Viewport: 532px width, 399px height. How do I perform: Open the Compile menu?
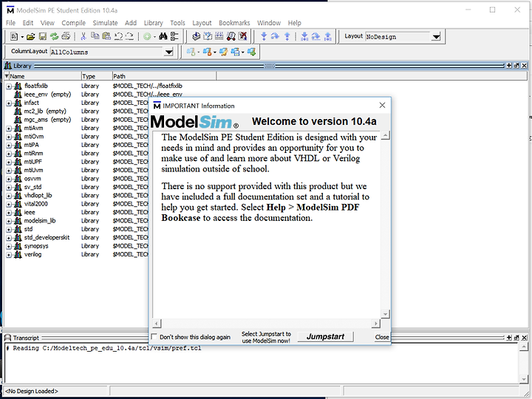point(73,23)
